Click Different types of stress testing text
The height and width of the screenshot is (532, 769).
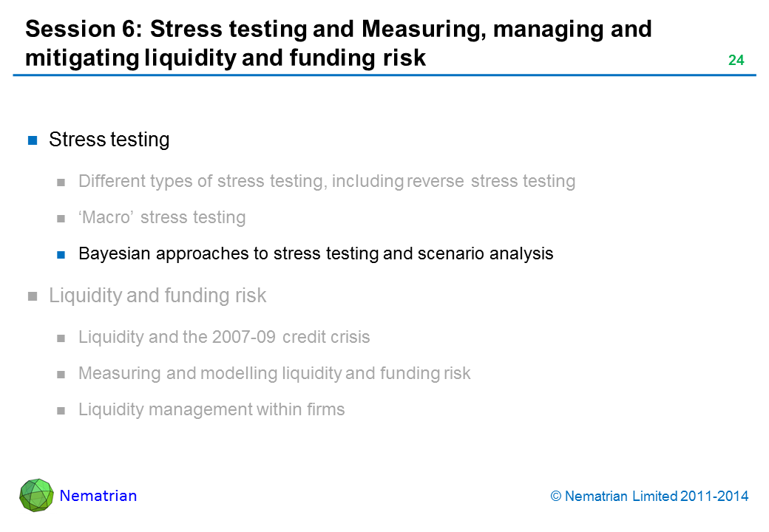click(x=327, y=181)
